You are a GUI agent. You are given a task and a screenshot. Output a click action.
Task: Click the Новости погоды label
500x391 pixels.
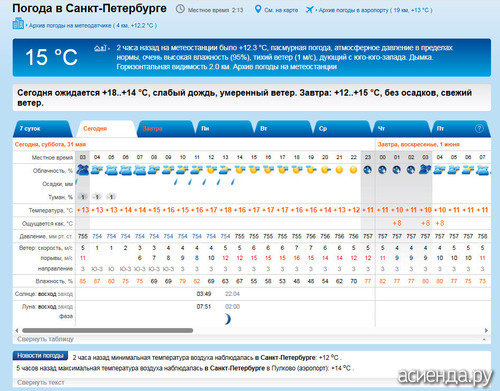(x=40, y=356)
